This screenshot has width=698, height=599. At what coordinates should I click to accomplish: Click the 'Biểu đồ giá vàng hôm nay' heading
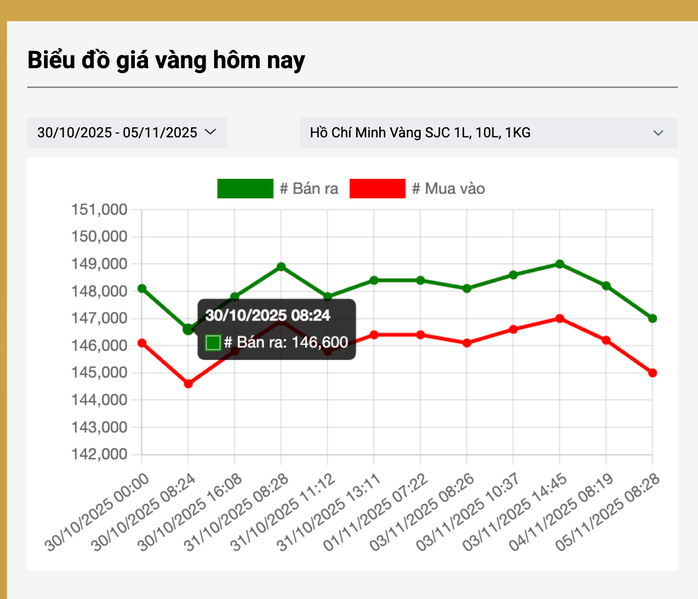point(166,59)
